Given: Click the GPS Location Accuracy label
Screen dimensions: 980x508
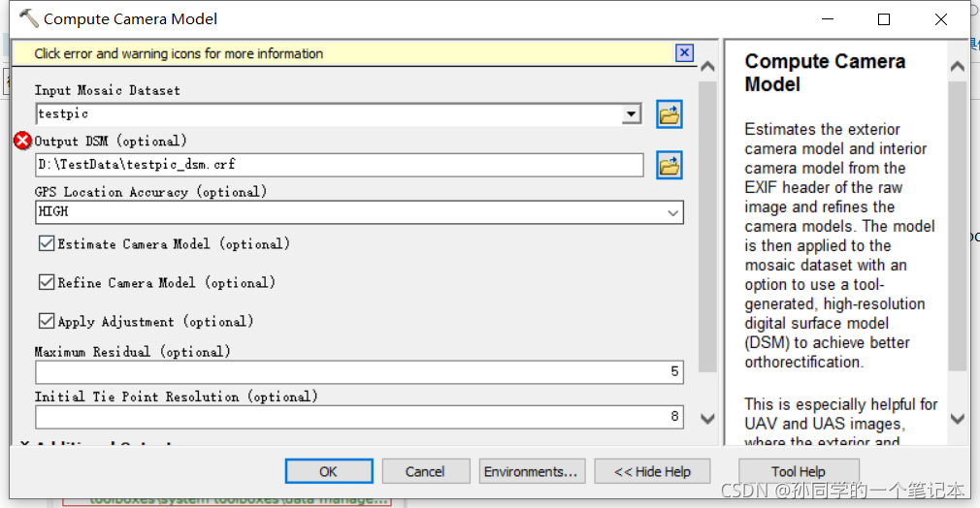Looking at the screenshot, I should click(150, 192).
